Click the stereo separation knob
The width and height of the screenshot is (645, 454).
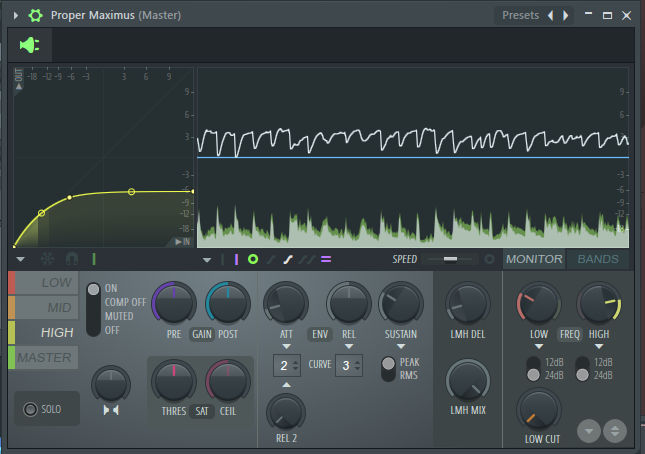111,384
